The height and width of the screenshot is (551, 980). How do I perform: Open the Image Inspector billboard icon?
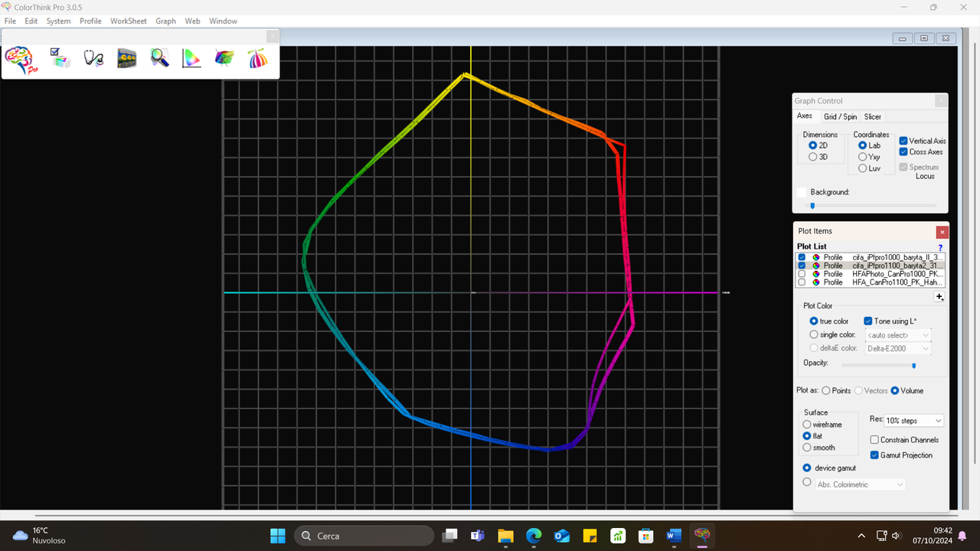(126, 58)
